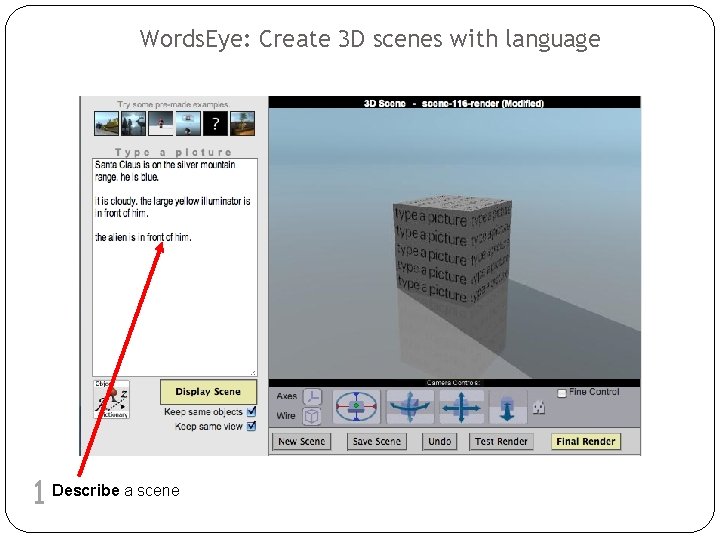This screenshot has width=720, height=540.
Task: Click the Display Scene button
Action: coord(208,392)
